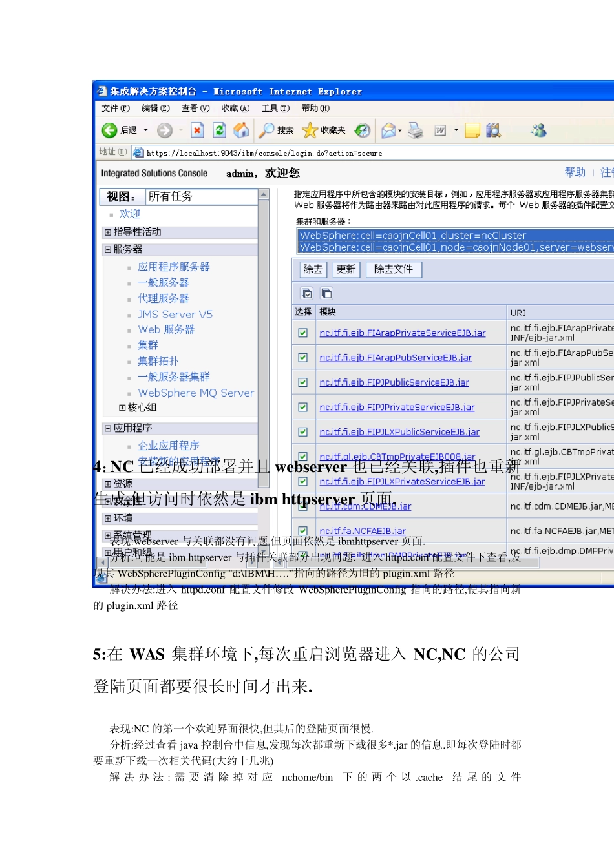Select the cluster=ncCluster list entry
Screen dimensions: 614x868
point(455,236)
